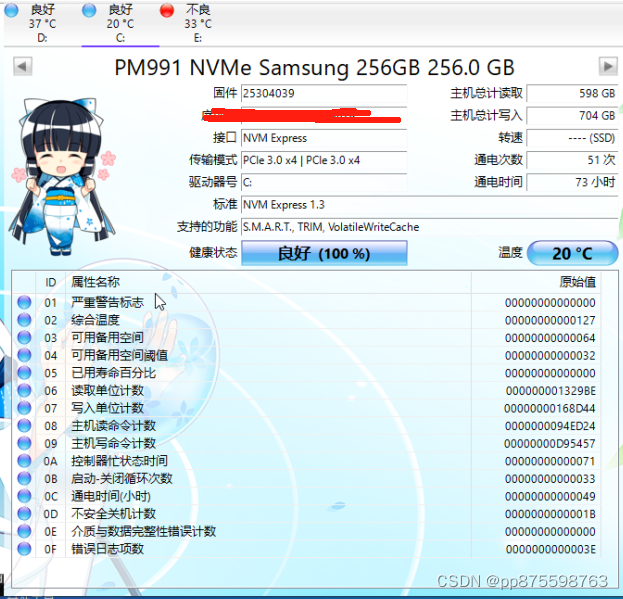
Task: Click the 20 °C temperature button
Action: (x=573, y=253)
